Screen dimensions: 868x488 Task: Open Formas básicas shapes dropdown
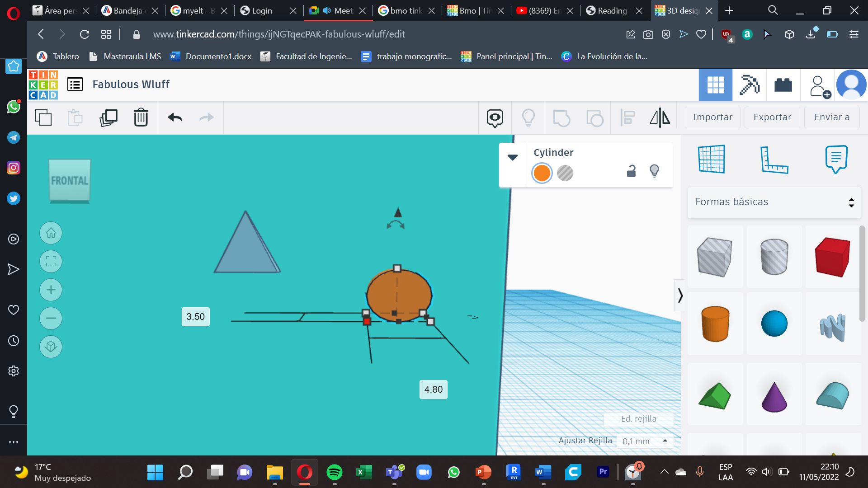774,202
